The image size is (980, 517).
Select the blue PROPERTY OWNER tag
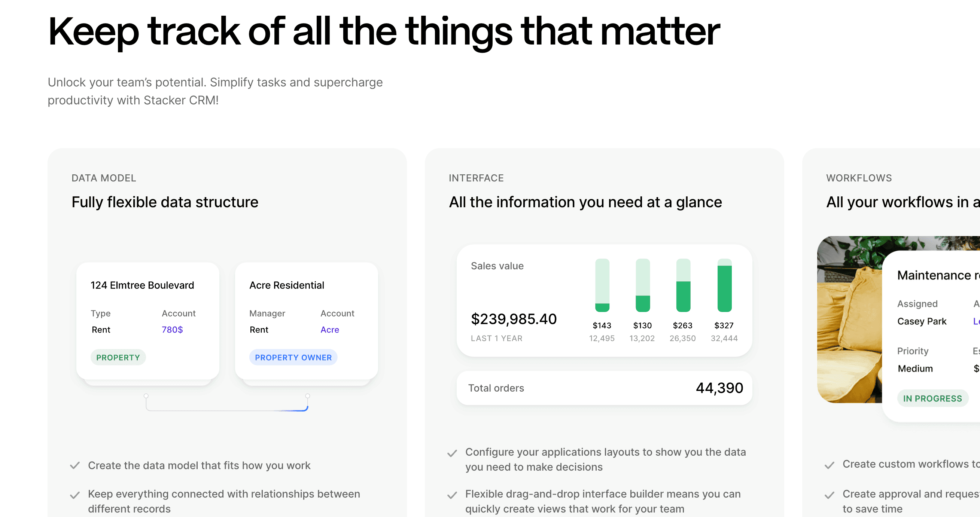(x=293, y=357)
